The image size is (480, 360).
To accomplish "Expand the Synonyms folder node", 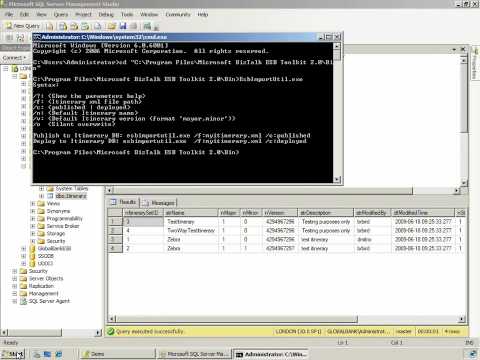I will click(33, 211).
